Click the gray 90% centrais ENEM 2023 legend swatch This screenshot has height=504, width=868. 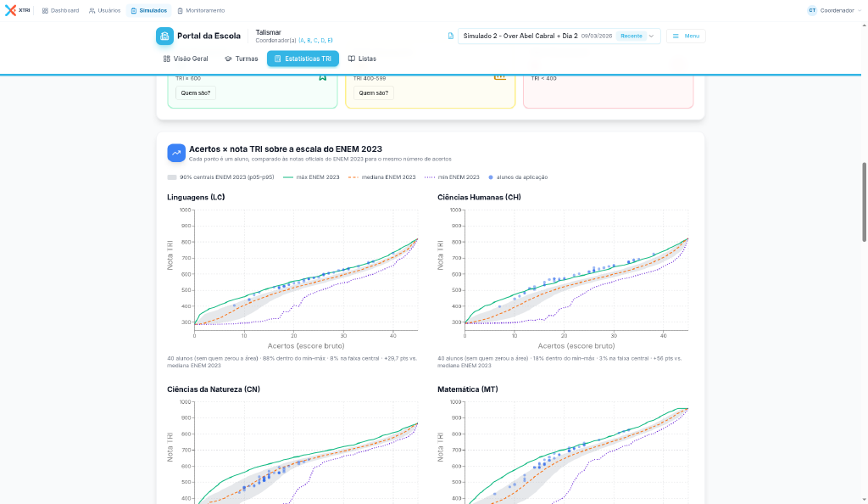tap(171, 177)
